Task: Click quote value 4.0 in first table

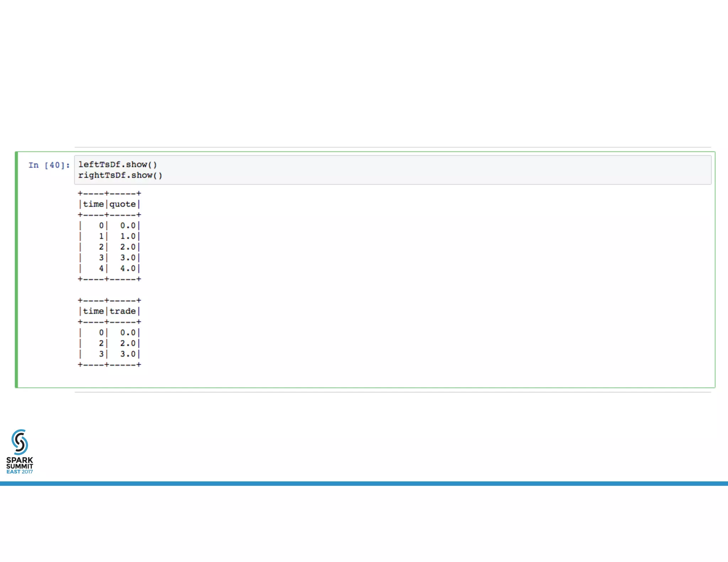Action: click(x=128, y=269)
